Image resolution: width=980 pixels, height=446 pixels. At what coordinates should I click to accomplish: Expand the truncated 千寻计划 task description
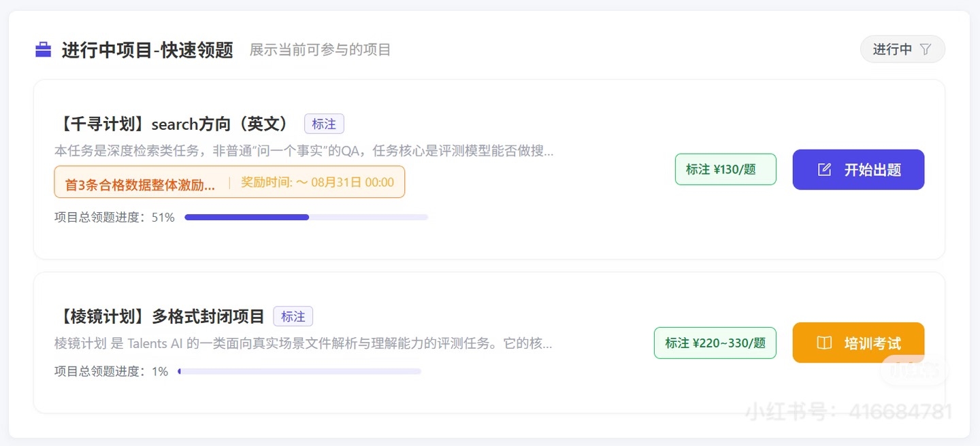pos(304,150)
